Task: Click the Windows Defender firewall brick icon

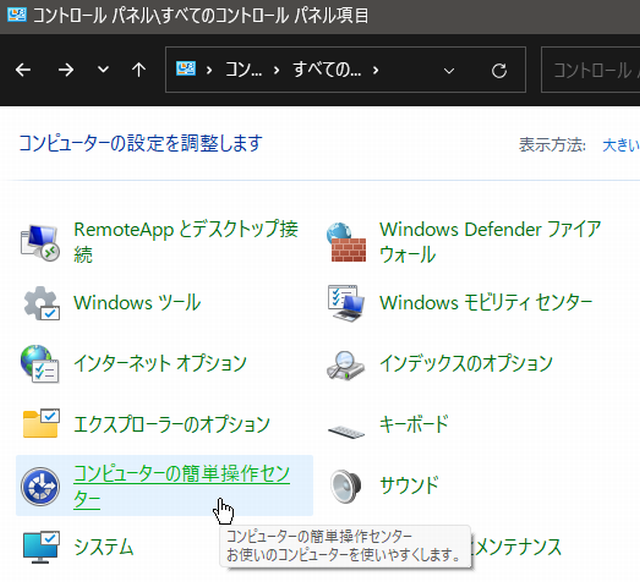Action: 347,241
